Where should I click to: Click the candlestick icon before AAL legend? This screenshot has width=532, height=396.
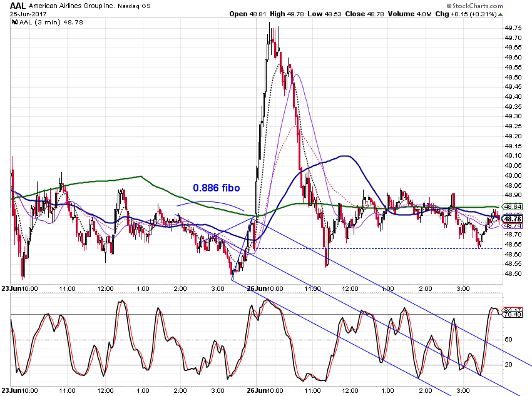pos(14,23)
